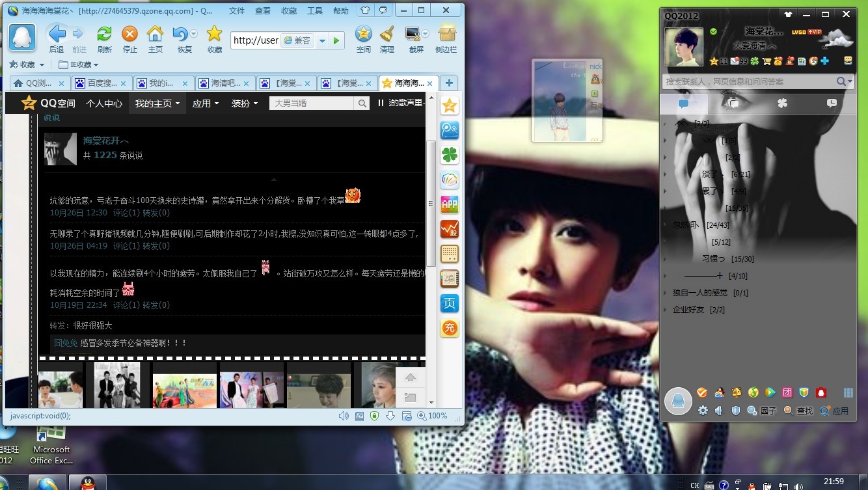Click the 恢复 restore icon in browser toolbar

click(x=180, y=34)
